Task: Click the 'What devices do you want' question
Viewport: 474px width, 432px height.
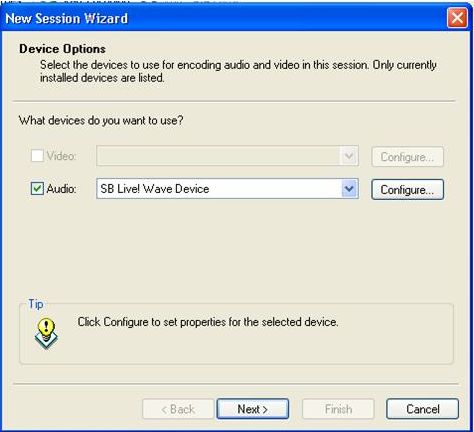Action: click(x=101, y=120)
